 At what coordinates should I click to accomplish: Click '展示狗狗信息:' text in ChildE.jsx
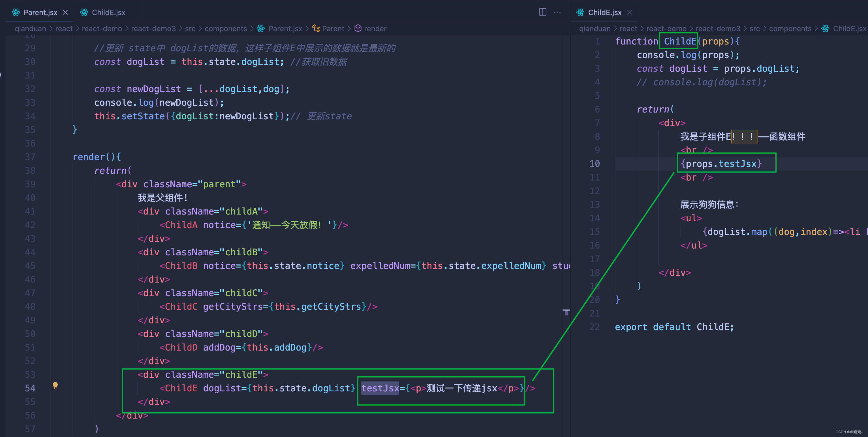709,204
